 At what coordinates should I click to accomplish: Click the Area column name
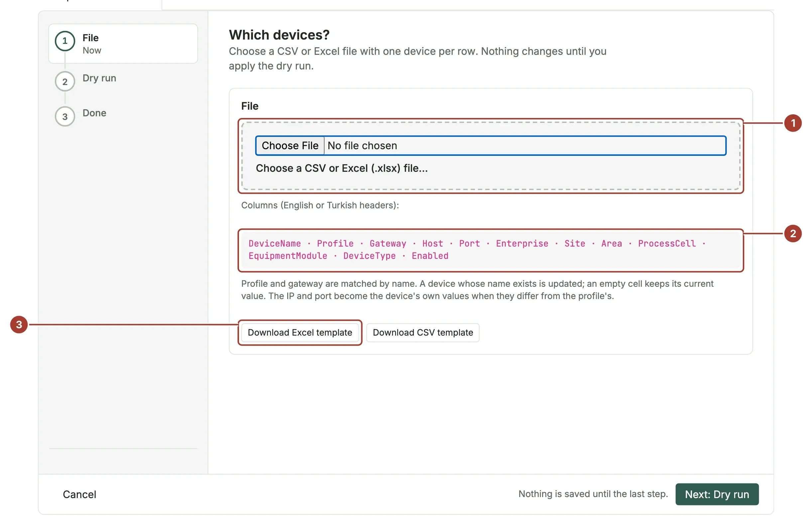click(611, 244)
